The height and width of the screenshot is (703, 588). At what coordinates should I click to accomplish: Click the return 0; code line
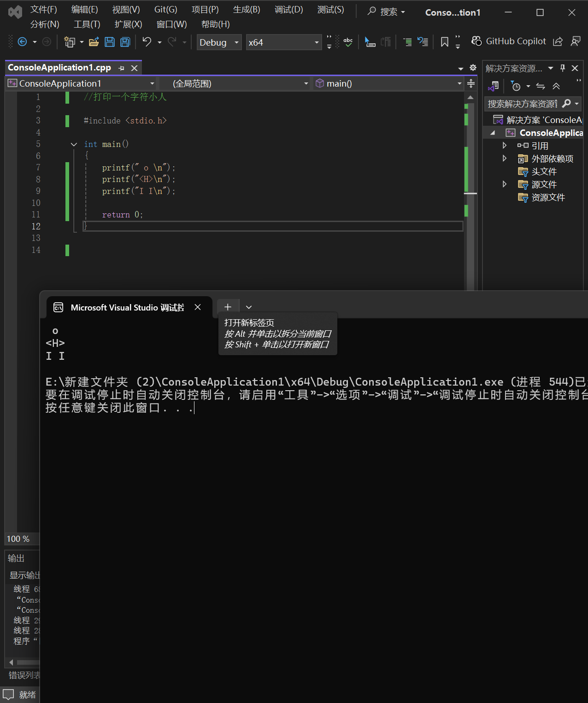(123, 215)
